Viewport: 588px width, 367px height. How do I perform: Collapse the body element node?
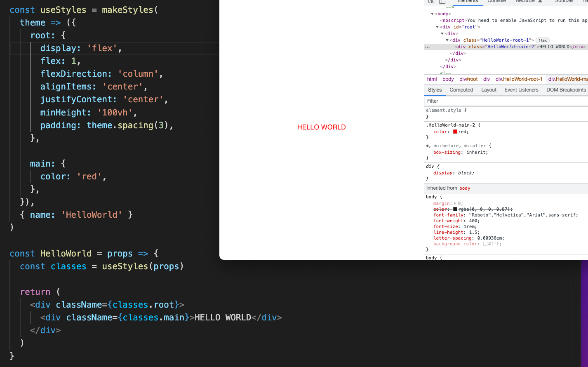(432, 14)
